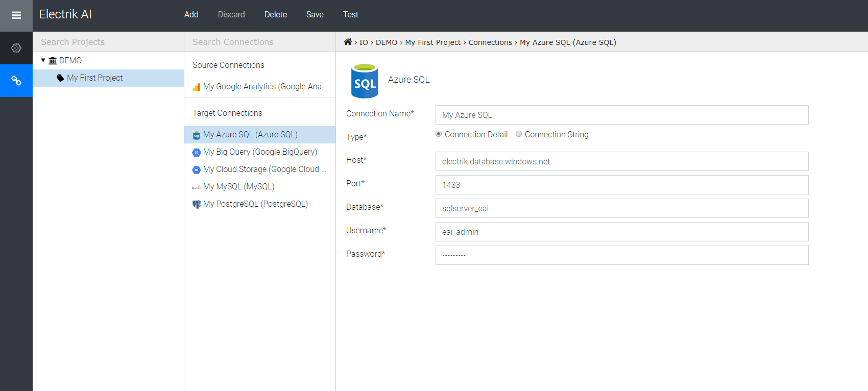
Task: Click the Google BigQuery connection icon
Action: tap(196, 153)
